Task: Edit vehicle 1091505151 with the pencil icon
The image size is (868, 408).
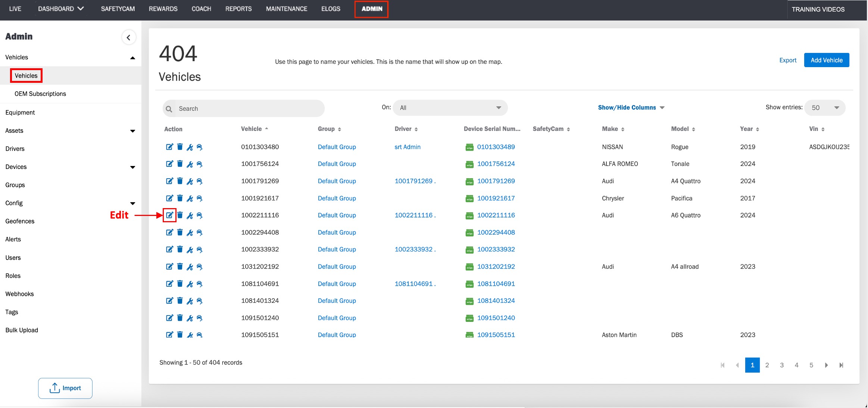Action: [x=169, y=335]
